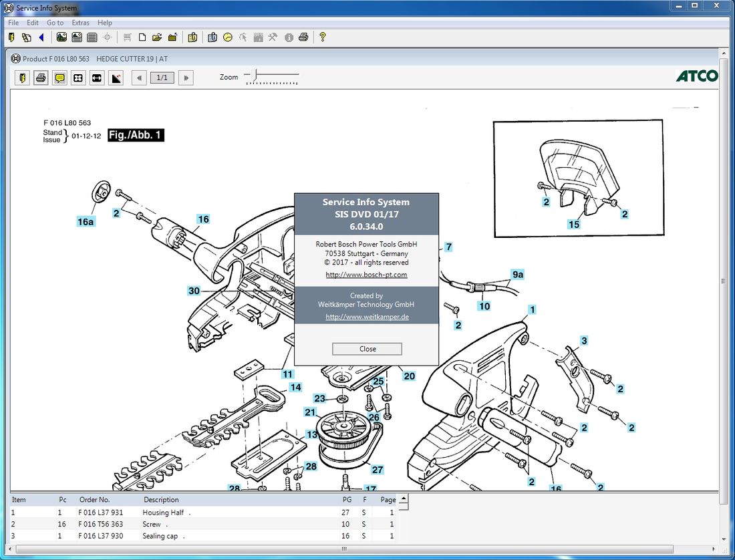This screenshot has width=735, height=560.
Task: Open the www.bosch-pt.com link
Action: click(366, 275)
